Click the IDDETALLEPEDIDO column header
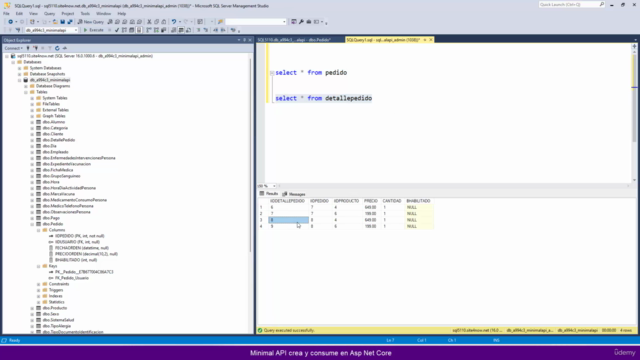 [x=287, y=201]
